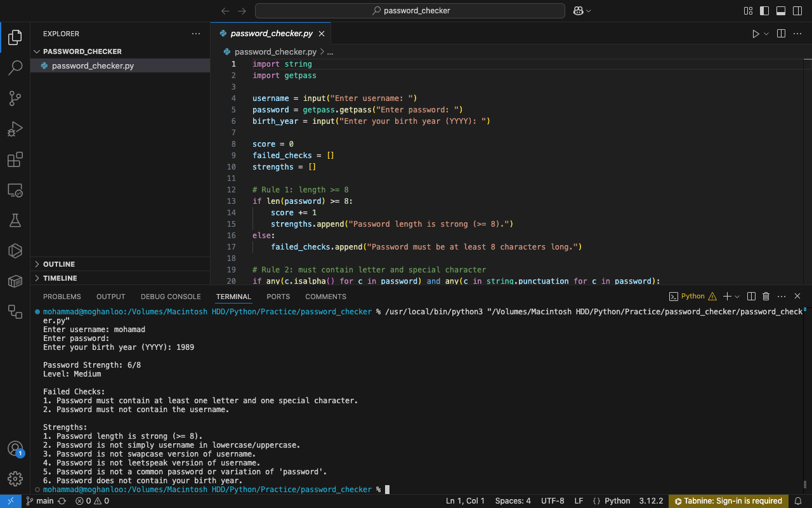The width and height of the screenshot is (812, 508).
Task: Toggle the bottom panel layout button
Action: [781, 11]
